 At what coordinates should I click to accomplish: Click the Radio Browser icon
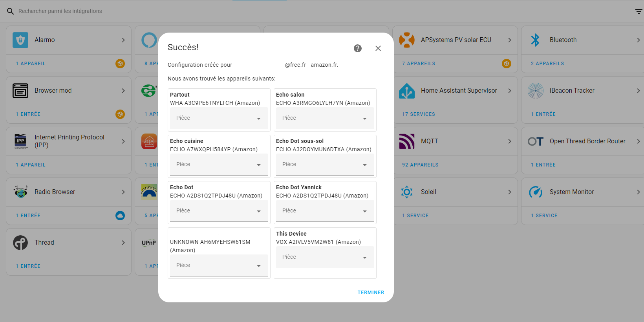(20, 192)
